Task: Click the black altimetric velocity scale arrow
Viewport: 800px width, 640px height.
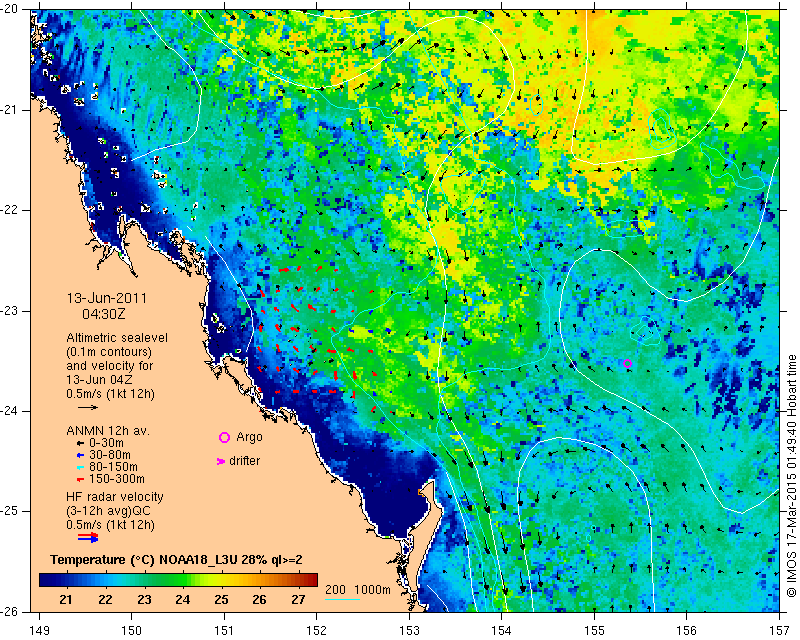Action: [88, 407]
